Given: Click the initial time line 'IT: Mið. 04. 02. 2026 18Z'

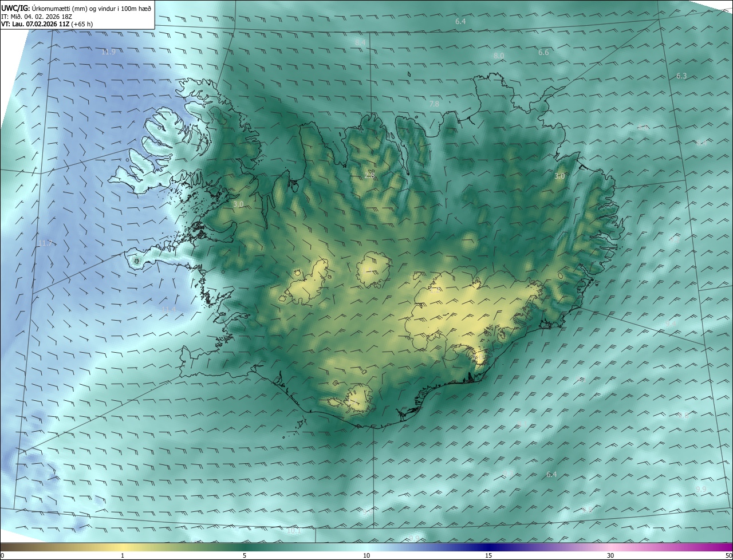Looking at the screenshot, I should [x=38, y=17].
